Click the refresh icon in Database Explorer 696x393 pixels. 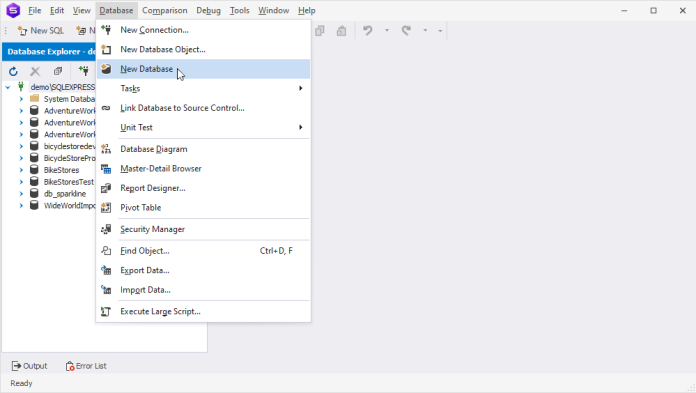tap(13, 71)
